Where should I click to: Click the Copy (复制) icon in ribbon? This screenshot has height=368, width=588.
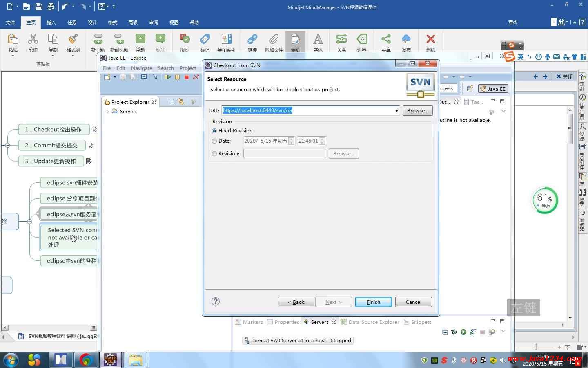click(53, 39)
